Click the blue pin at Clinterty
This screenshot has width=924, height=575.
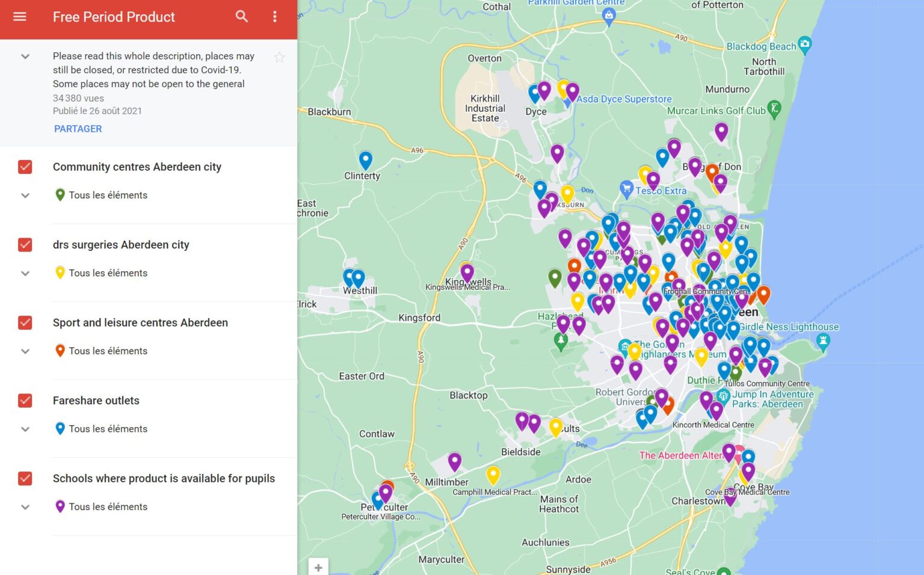click(x=366, y=160)
